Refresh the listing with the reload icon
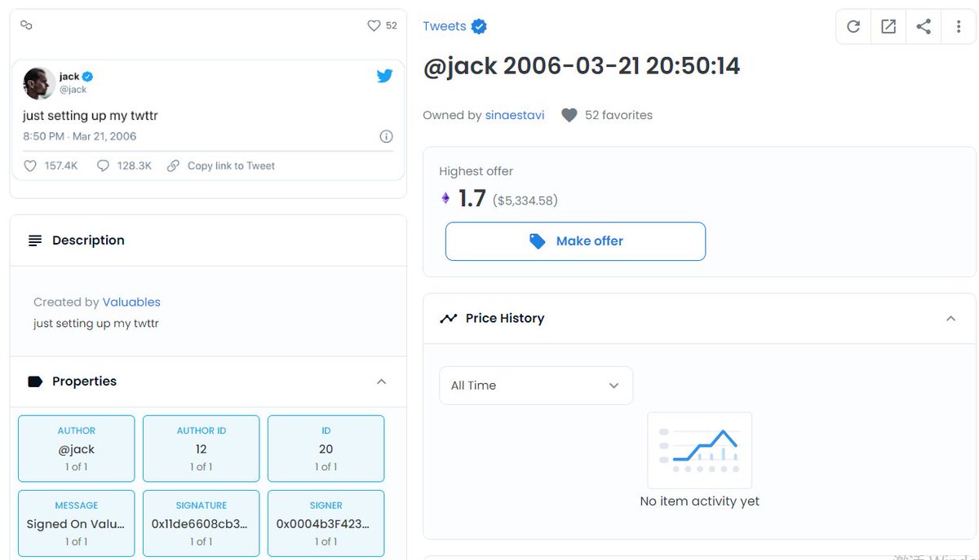This screenshot has width=979, height=560. point(853,26)
